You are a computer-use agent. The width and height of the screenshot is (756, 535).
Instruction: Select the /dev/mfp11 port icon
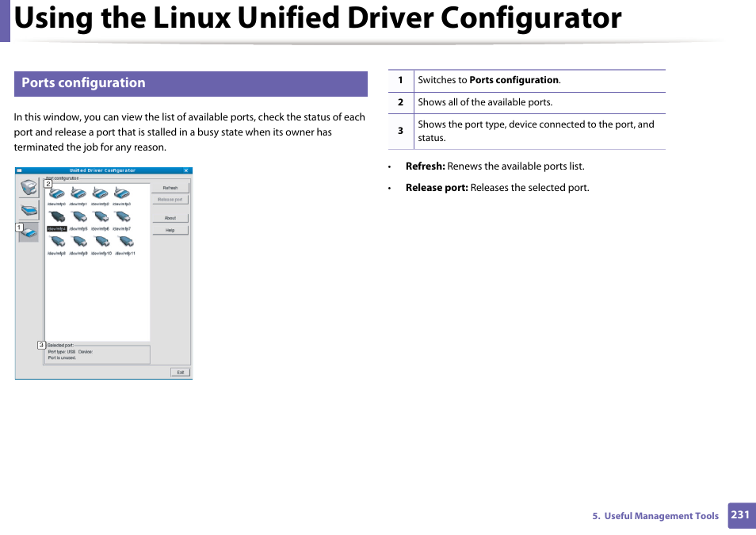click(x=120, y=242)
